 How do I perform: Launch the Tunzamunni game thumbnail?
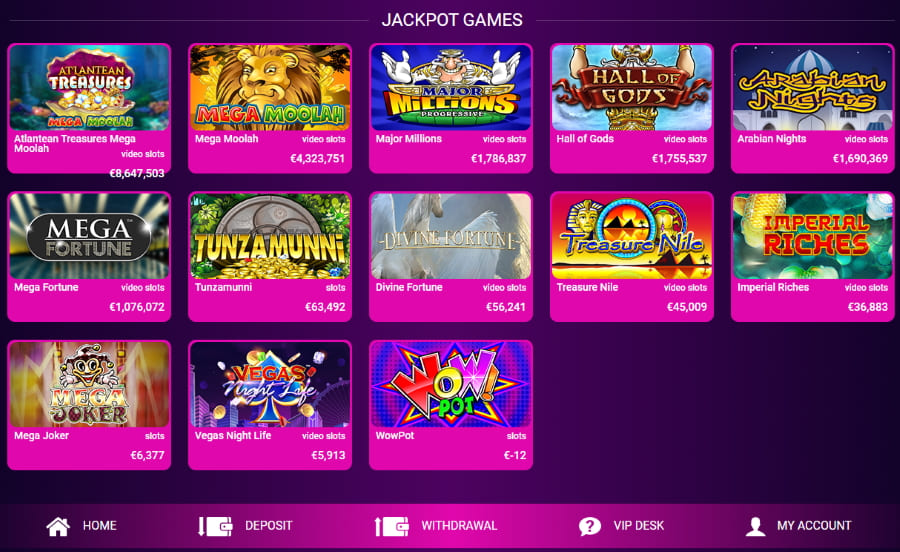click(x=270, y=236)
